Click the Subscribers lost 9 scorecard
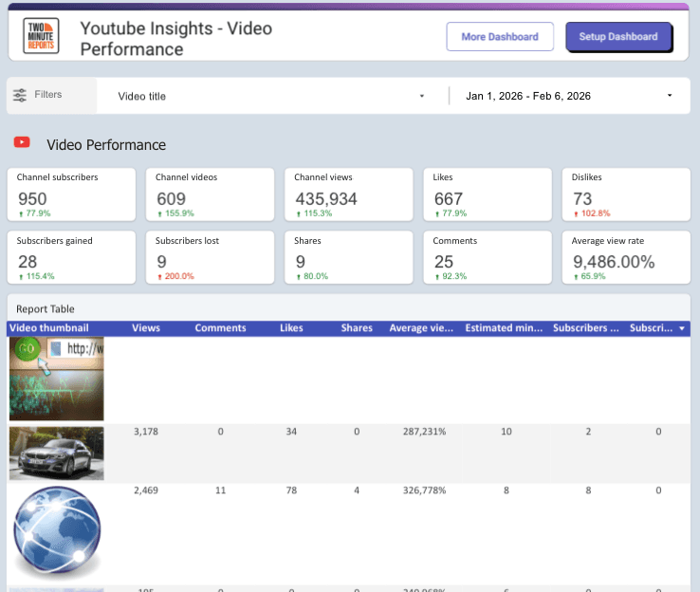 click(210, 258)
